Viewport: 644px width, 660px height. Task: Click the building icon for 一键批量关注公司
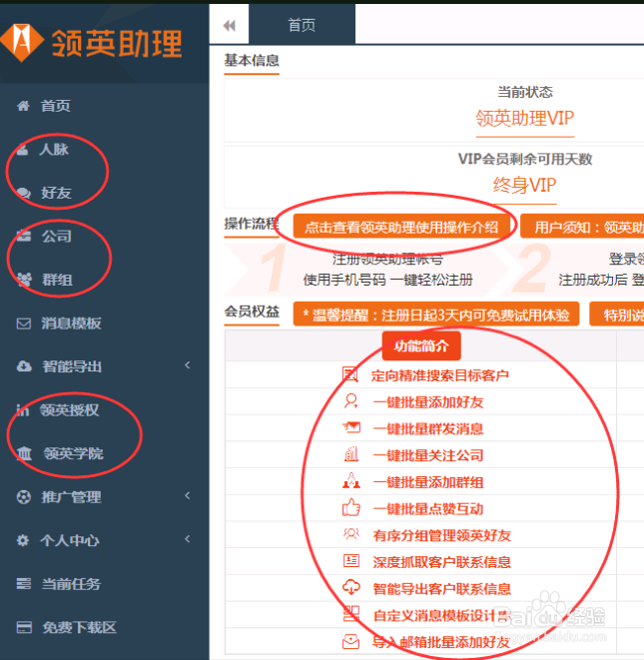pyautogui.click(x=351, y=454)
